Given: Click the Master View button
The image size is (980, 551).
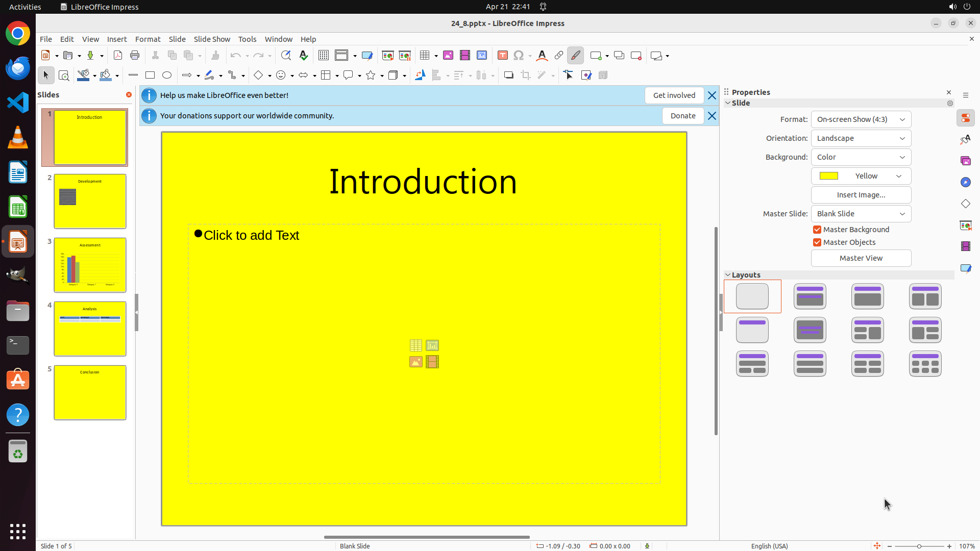Looking at the screenshot, I should 861,258.
